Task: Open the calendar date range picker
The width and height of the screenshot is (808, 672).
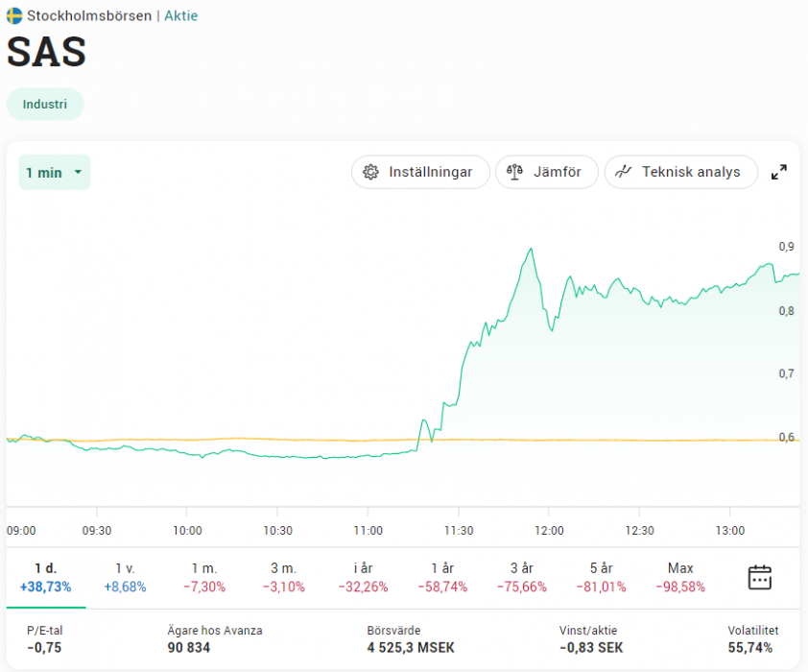Action: tap(760, 577)
